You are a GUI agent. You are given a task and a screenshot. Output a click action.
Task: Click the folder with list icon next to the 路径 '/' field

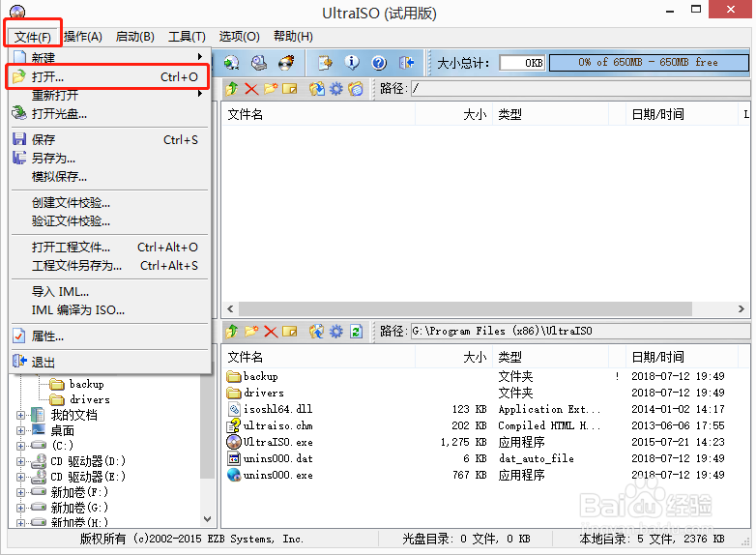pos(356,89)
